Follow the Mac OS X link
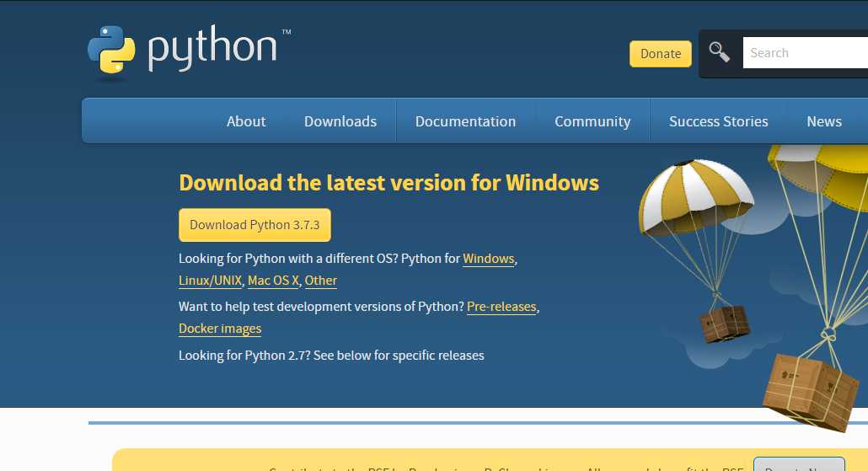Screen dimensions: 868x471 (274, 281)
